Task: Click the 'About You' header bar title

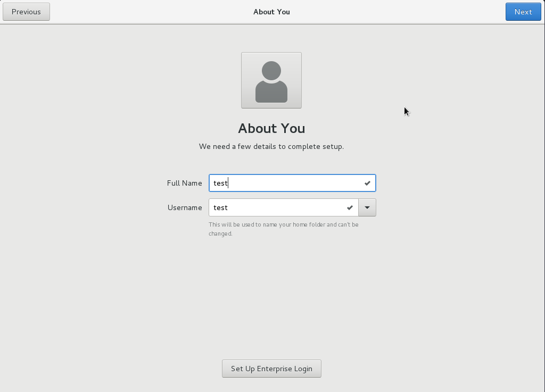Action: tap(271, 12)
